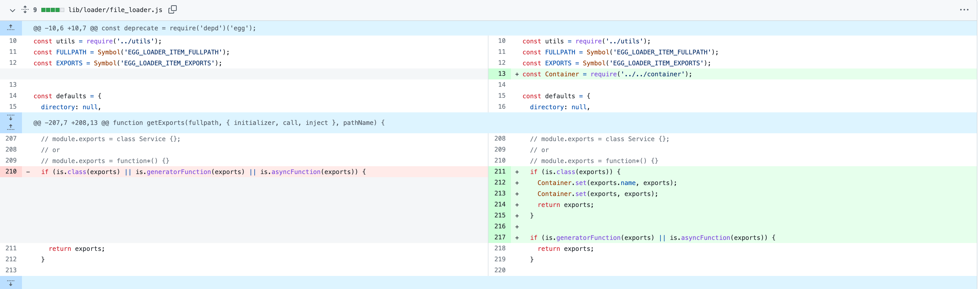This screenshot has height=289, width=980.
Task: Select line number 13 on the added side
Action: 502,74
